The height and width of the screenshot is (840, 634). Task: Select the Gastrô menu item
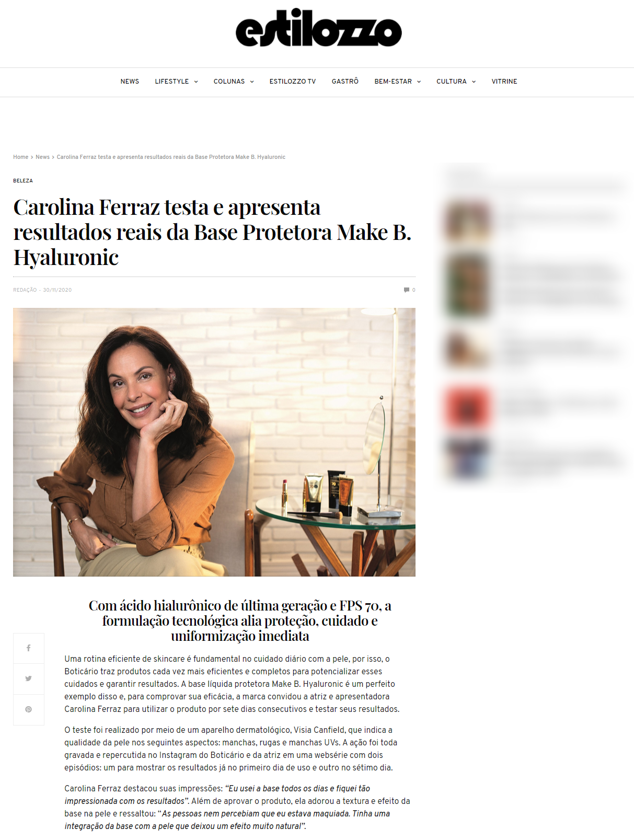pyautogui.click(x=345, y=82)
